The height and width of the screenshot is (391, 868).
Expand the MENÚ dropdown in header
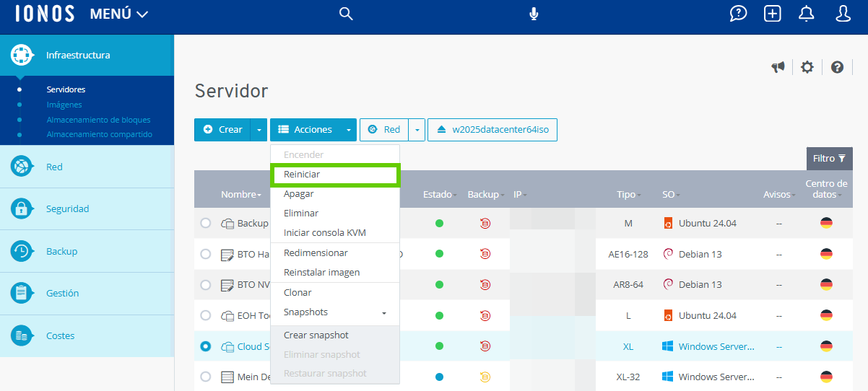click(118, 14)
